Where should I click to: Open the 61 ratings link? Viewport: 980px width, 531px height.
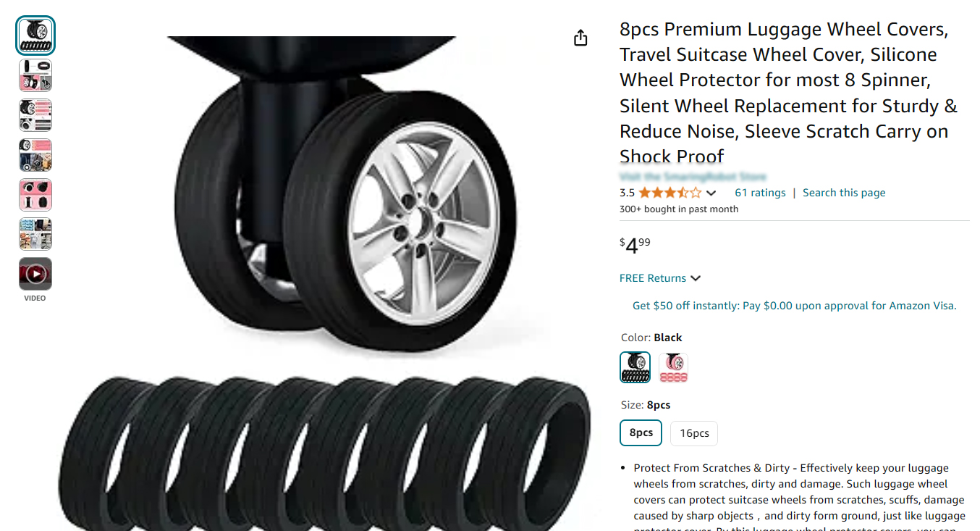pyautogui.click(x=760, y=193)
